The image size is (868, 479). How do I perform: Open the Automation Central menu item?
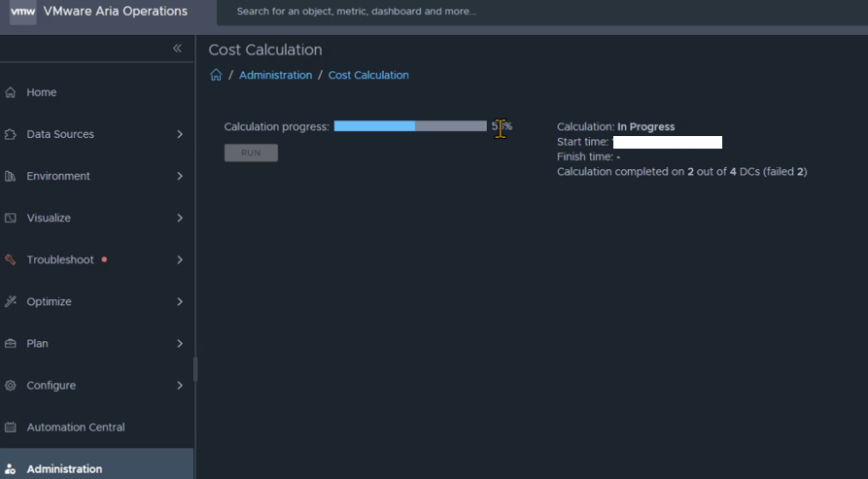[76, 427]
